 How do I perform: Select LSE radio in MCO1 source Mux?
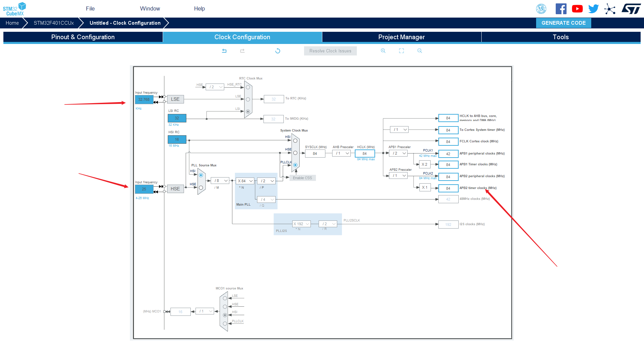pos(225,298)
